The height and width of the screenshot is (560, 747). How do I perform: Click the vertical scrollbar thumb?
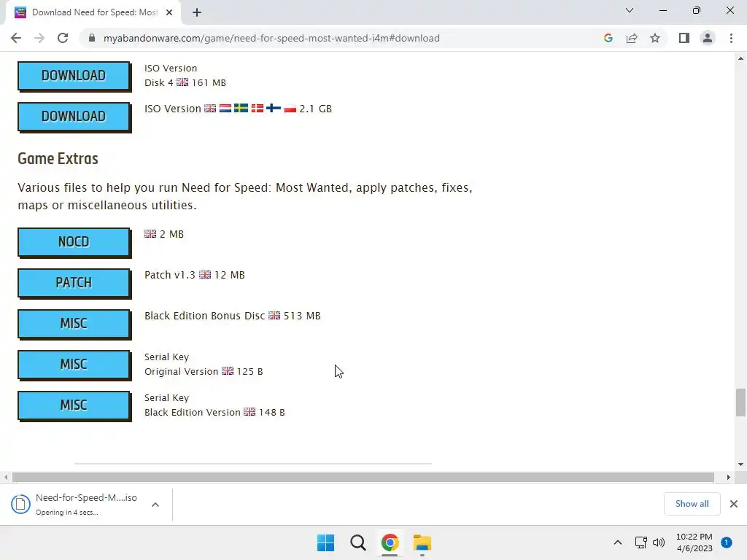(740, 402)
